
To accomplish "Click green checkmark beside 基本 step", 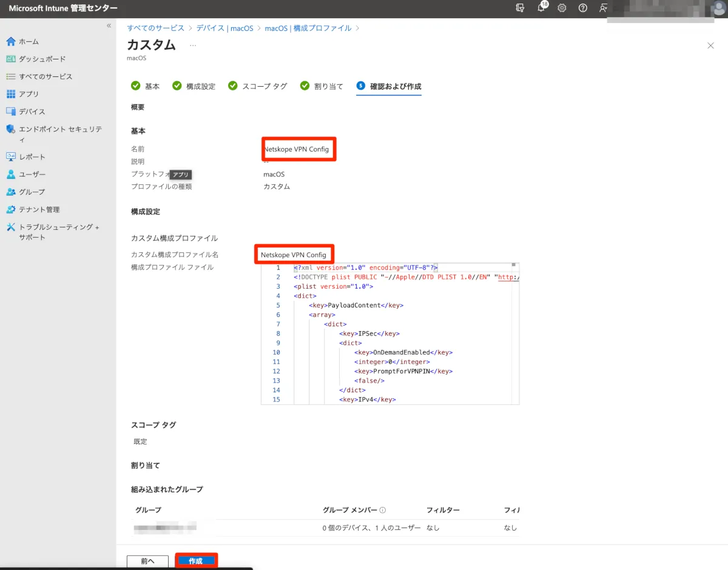I will coord(135,85).
